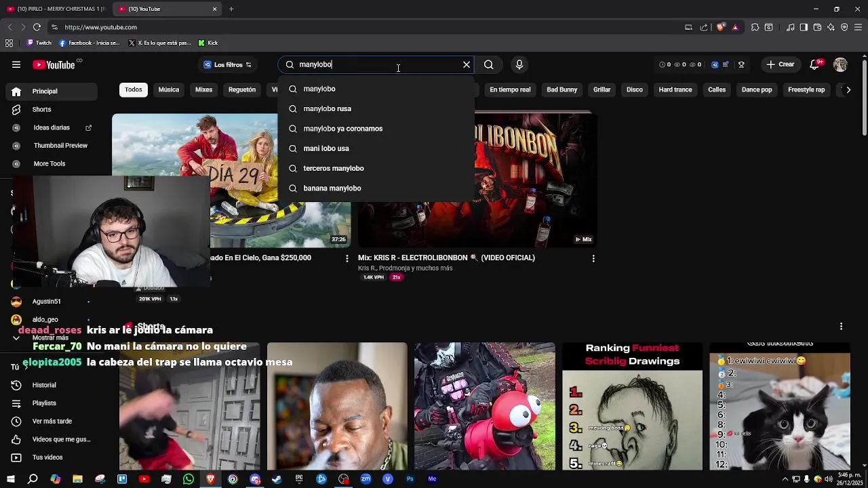Play the Ranking Funniest Scriblig Drawings short
Viewport: 868px width, 488px height.
(632, 407)
